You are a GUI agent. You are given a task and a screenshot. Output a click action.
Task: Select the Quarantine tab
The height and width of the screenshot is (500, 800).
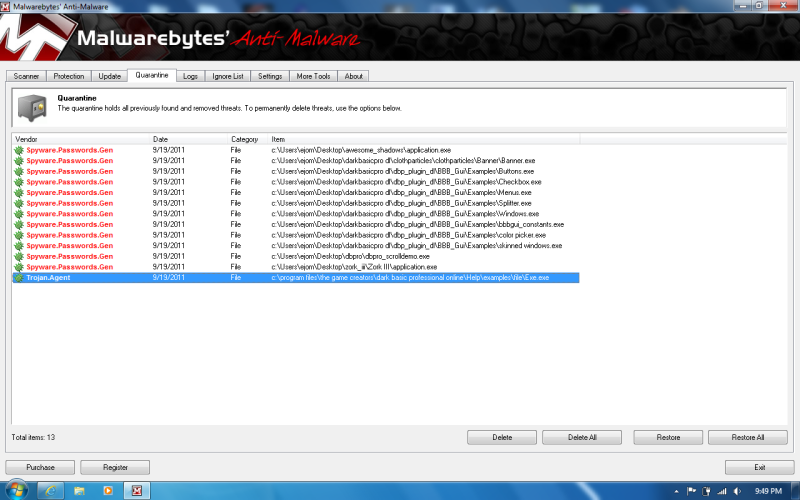[x=152, y=75]
